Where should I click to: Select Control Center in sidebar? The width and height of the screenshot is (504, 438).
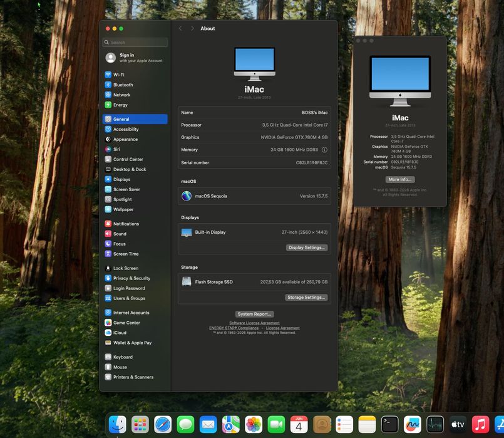pos(135,159)
